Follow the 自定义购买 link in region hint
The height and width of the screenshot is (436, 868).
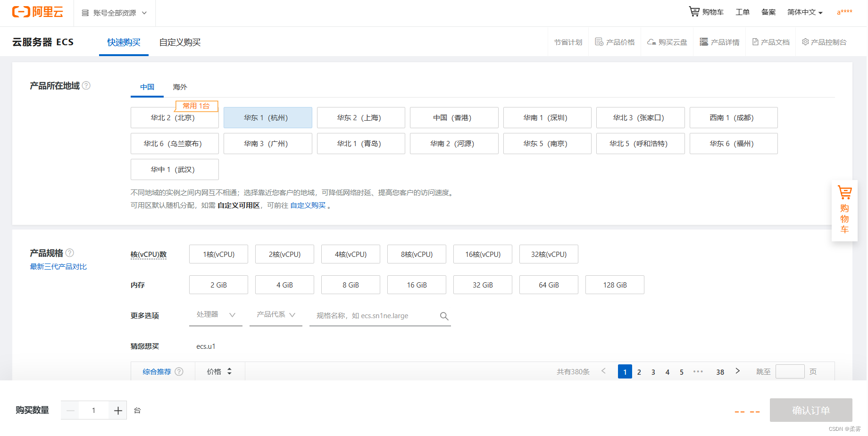coord(308,206)
